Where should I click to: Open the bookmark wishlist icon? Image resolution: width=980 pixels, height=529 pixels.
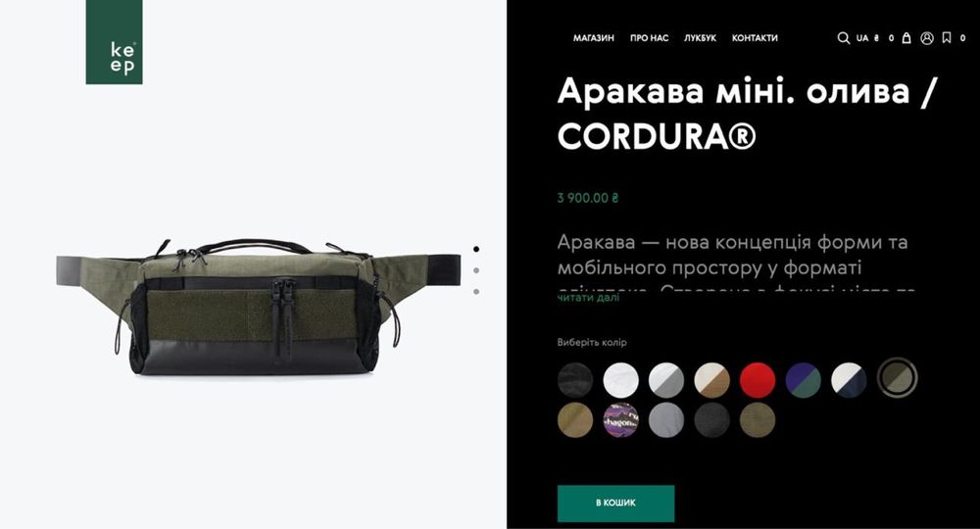[x=947, y=38]
